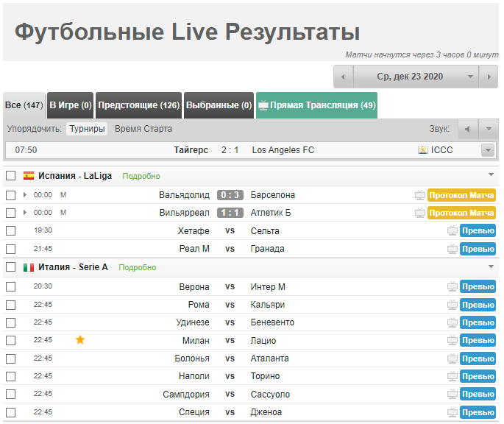Viewport: 504px width, 424px height.
Task: Expand the Вильярреал match row triangle
Action: [x=25, y=213]
